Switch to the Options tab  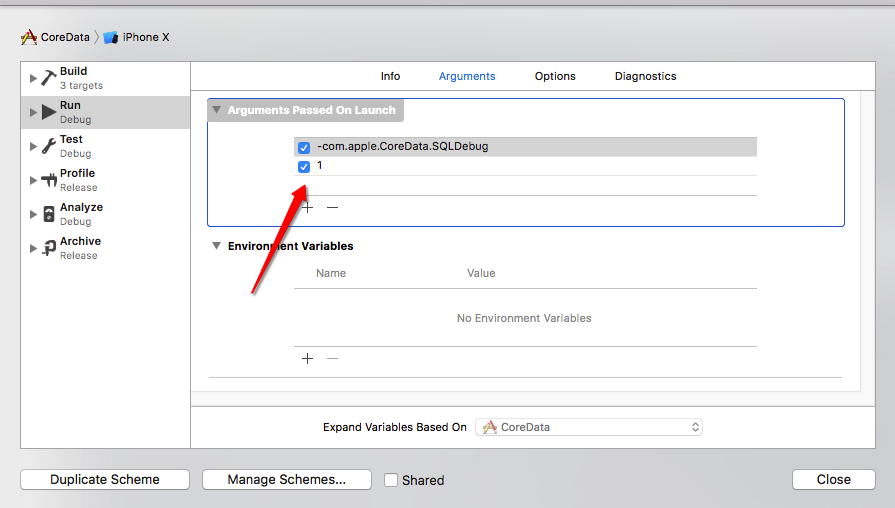tap(555, 76)
